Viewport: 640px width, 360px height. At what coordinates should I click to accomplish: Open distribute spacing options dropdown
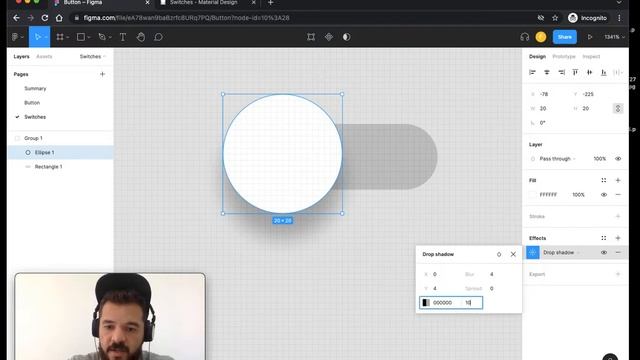click(618, 72)
